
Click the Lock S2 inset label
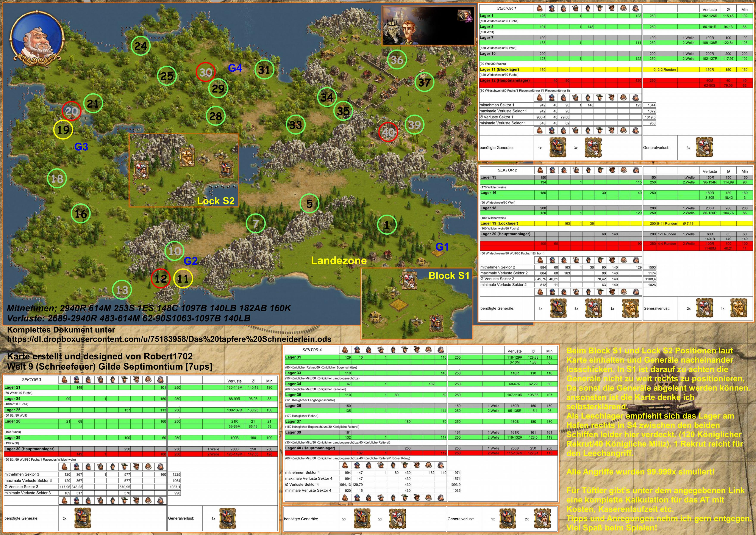tap(216, 201)
